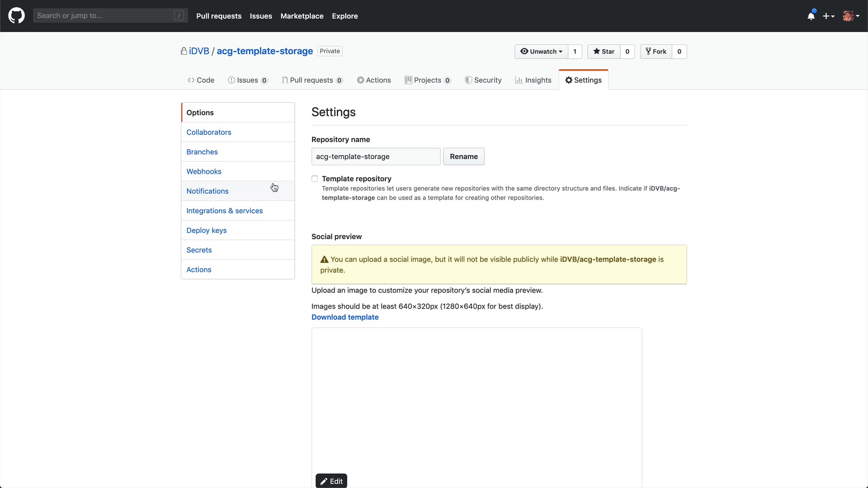Open Projects tab with board icon

tap(427, 80)
